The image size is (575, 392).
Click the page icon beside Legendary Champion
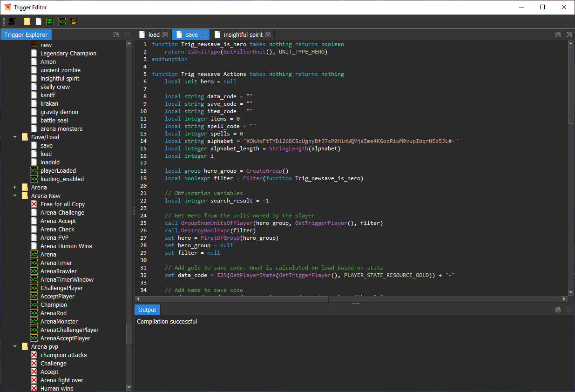coord(34,54)
